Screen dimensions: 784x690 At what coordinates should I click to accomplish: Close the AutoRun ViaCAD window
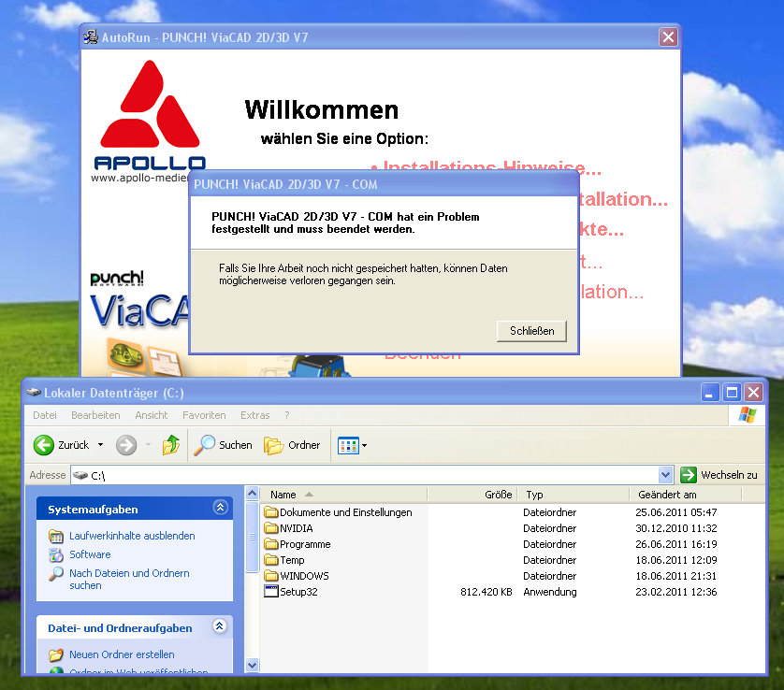tap(668, 37)
